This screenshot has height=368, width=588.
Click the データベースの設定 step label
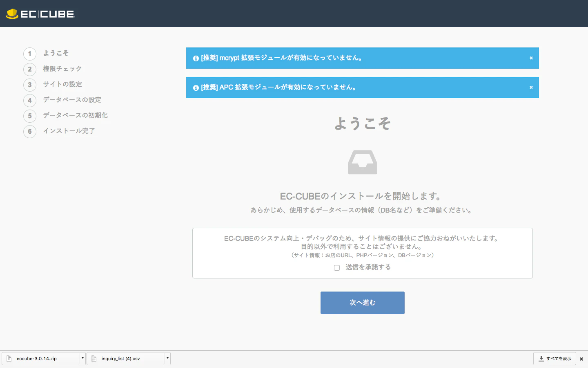tap(72, 100)
